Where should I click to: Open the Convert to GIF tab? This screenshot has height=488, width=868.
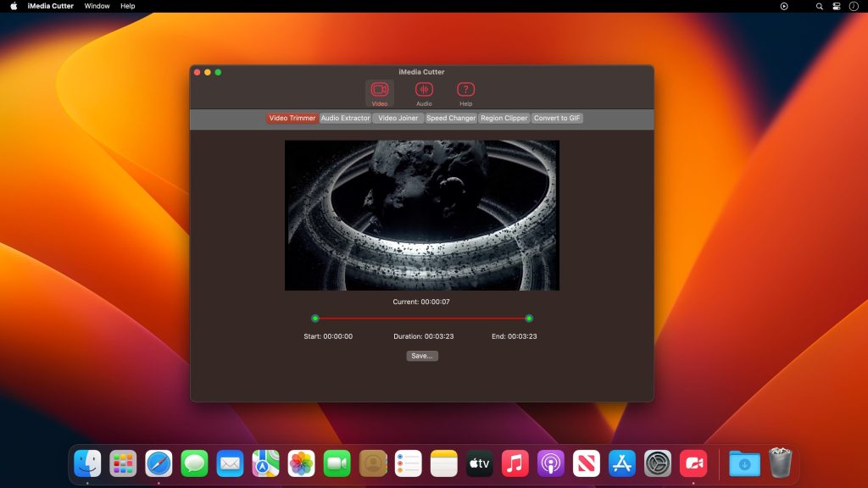pos(555,118)
